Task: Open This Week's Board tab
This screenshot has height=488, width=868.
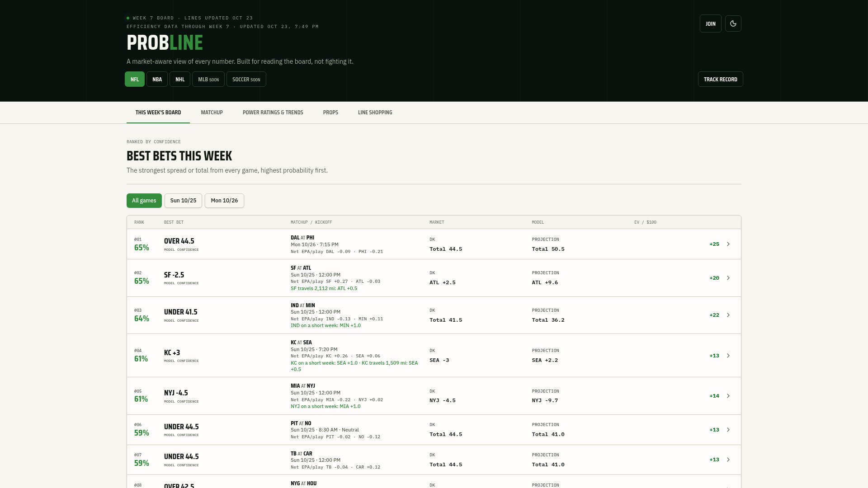Action: (x=158, y=113)
